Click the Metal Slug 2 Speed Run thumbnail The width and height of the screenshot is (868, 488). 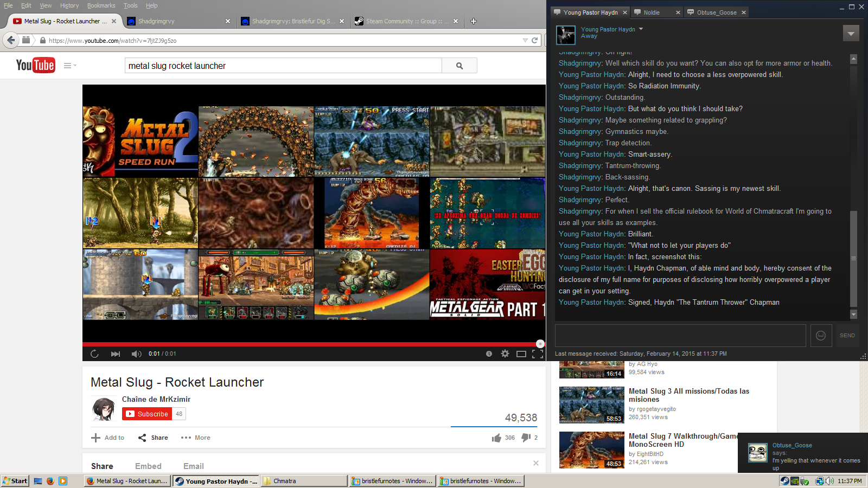[x=141, y=142]
